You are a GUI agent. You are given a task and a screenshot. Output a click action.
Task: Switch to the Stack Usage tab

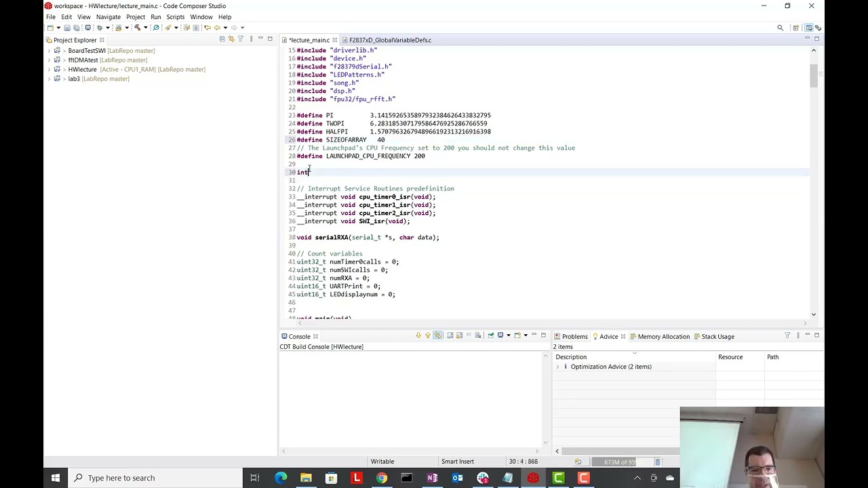point(713,336)
